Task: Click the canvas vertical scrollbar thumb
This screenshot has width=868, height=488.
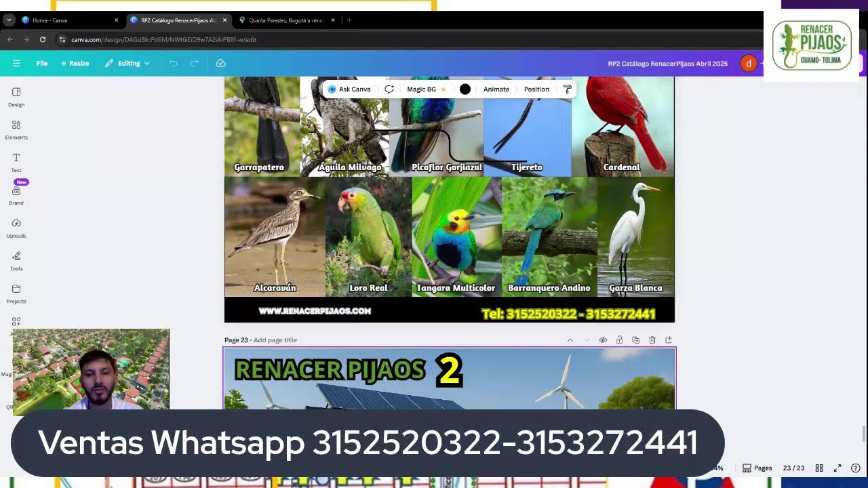Action: click(x=863, y=434)
